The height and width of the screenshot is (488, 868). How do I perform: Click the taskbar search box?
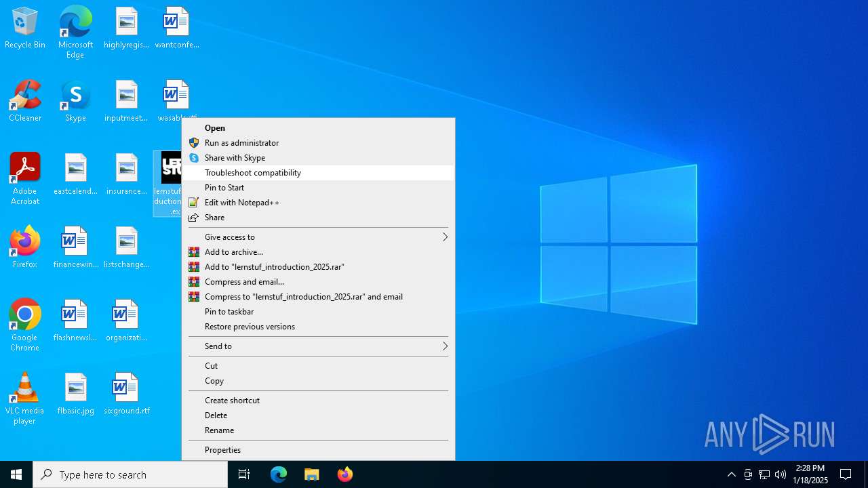click(x=130, y=474)
